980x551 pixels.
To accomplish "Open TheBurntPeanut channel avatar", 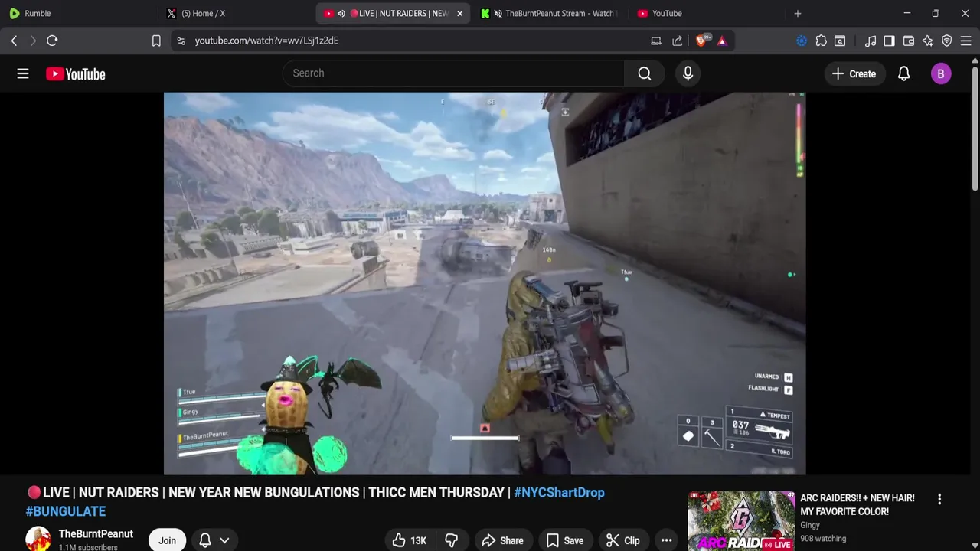I will (38, 539).
